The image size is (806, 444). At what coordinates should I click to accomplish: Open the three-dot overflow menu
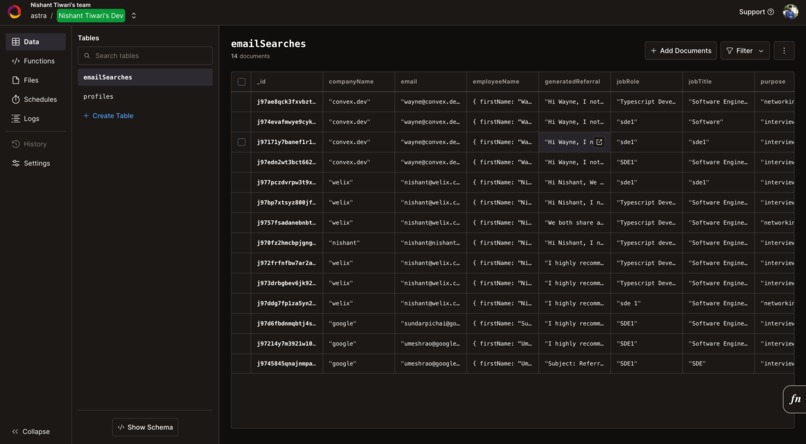click(784, 50)
